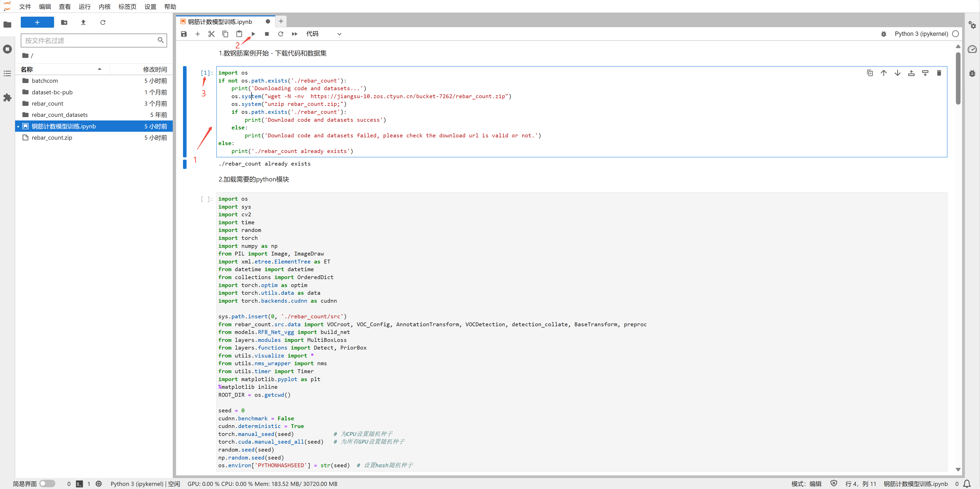Open the 运行 menu
Viewport: 980px width, 489px height.
coord(85,6)
